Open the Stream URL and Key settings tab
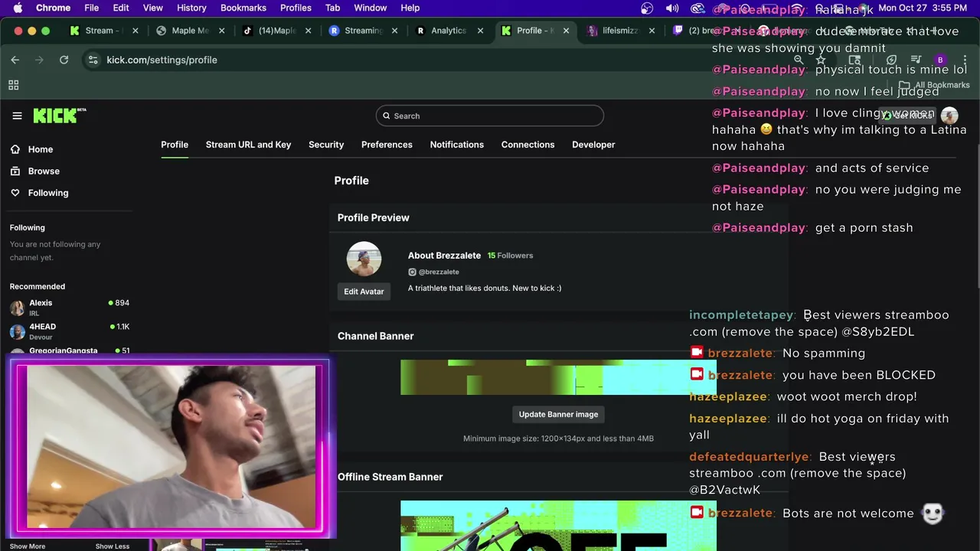Image resolution: width=980 pixels, height=551 pixels. click(248, 145)
